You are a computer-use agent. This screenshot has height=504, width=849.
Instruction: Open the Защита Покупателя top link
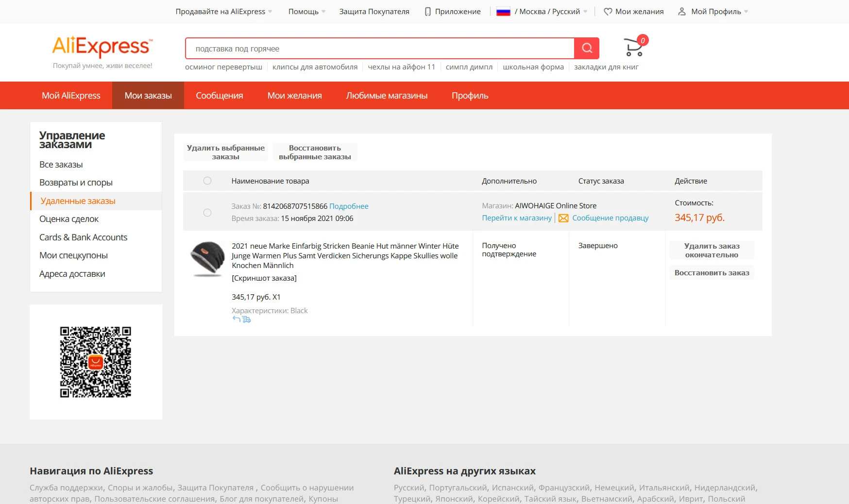374,12
